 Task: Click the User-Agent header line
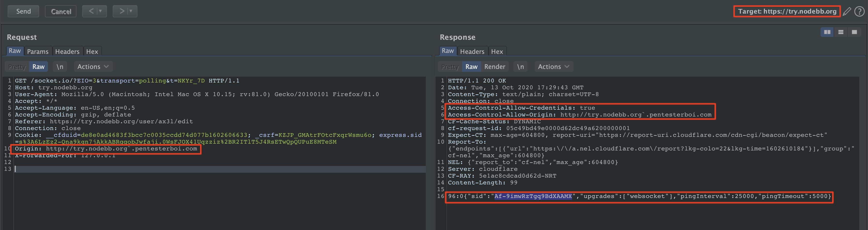[x=197, y=94]
